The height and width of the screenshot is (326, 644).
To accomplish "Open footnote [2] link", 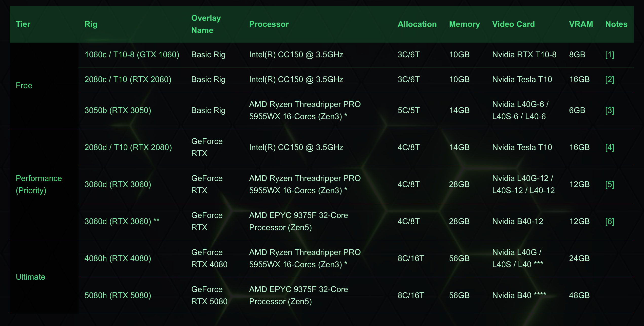I will (x=609, y=79).
